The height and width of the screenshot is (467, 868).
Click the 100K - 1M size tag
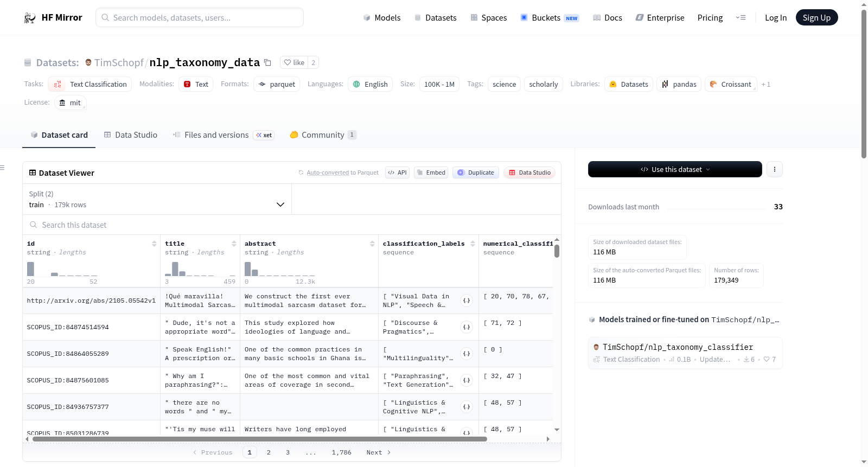439,84
